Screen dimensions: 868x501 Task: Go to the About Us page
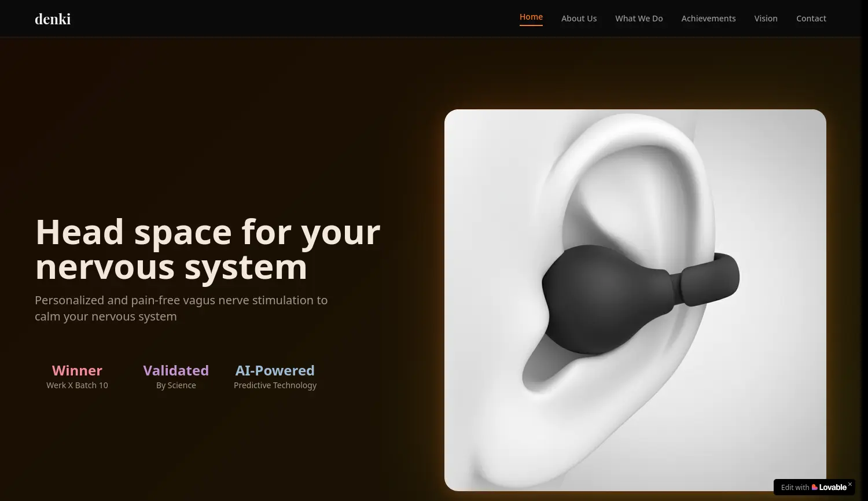(579, 19)
